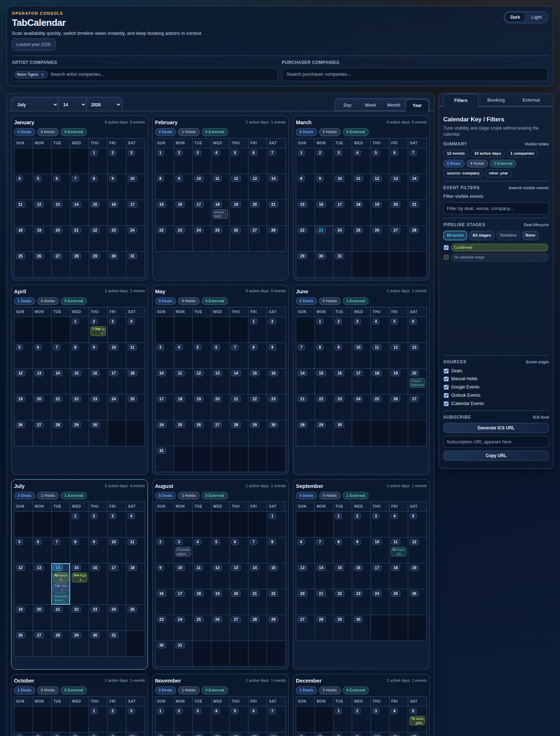Screen dimensions: 560x736
Task: Select Tentative pipeline option
Action: [508, 236]
